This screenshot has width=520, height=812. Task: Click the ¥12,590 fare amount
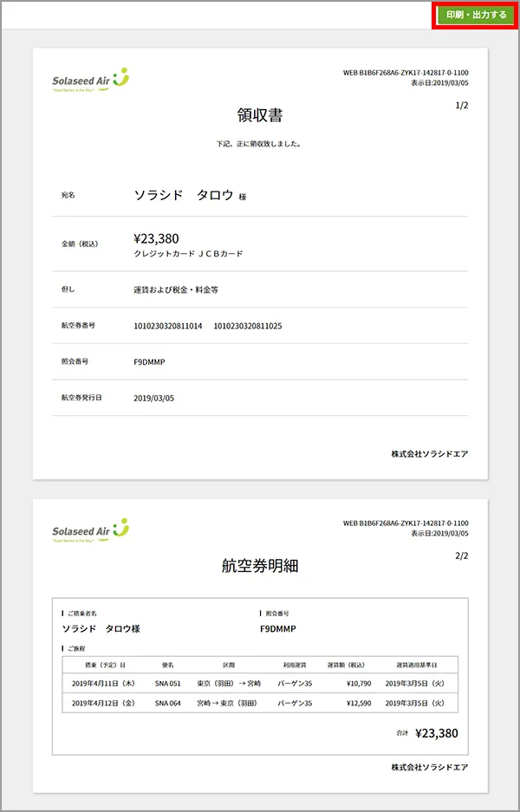358,703
